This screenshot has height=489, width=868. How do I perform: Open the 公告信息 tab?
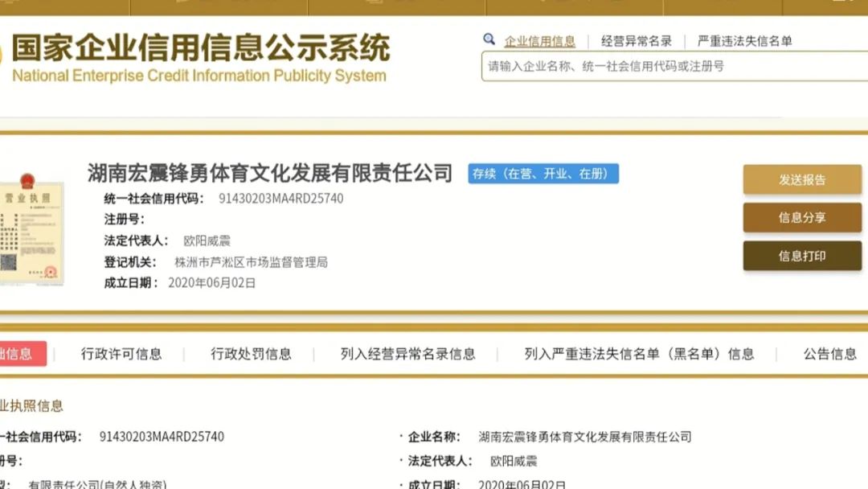pyautogui.click(x=830, y=354)
